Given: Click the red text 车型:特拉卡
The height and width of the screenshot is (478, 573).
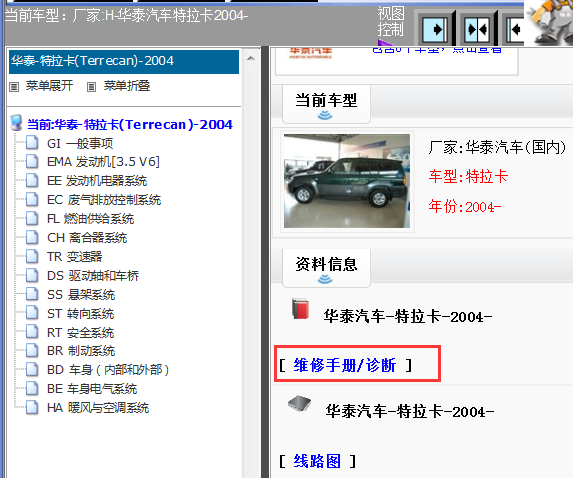Looking at the screenshot, I should (x=468, y=177).
